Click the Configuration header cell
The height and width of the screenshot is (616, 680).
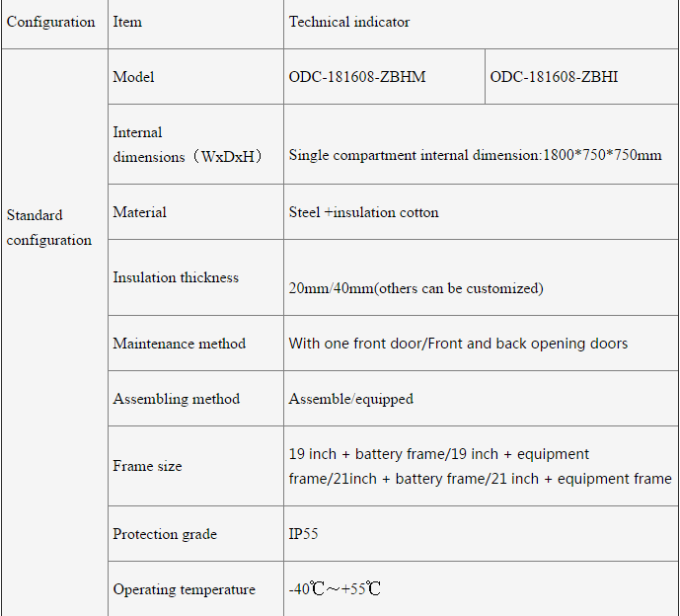pos(51,22)
